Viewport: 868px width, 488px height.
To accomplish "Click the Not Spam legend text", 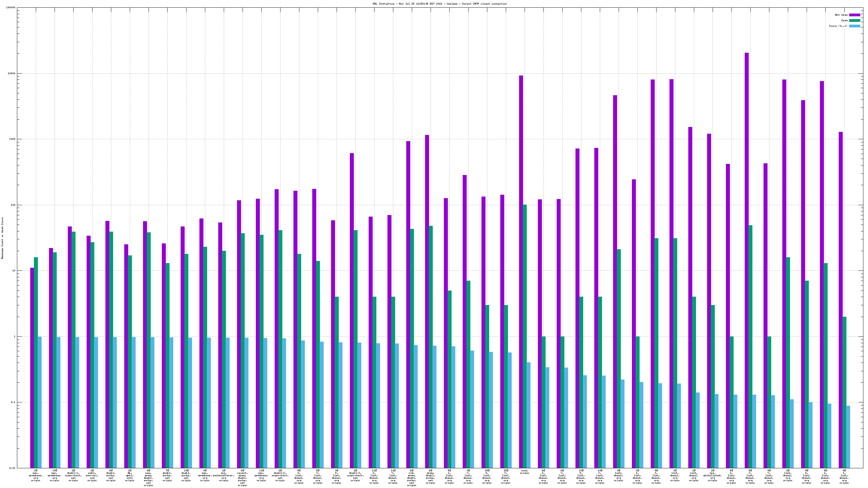I will tap(841, 15).
